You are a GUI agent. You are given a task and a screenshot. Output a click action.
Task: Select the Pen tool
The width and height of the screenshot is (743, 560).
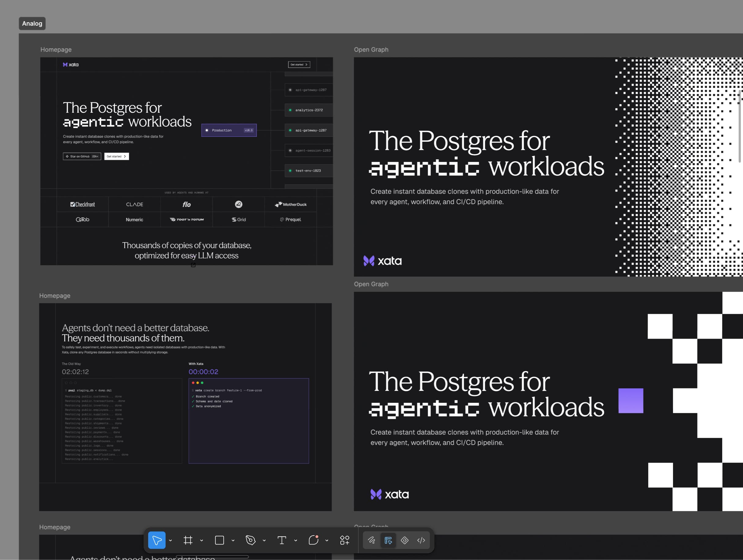[251, 540]
